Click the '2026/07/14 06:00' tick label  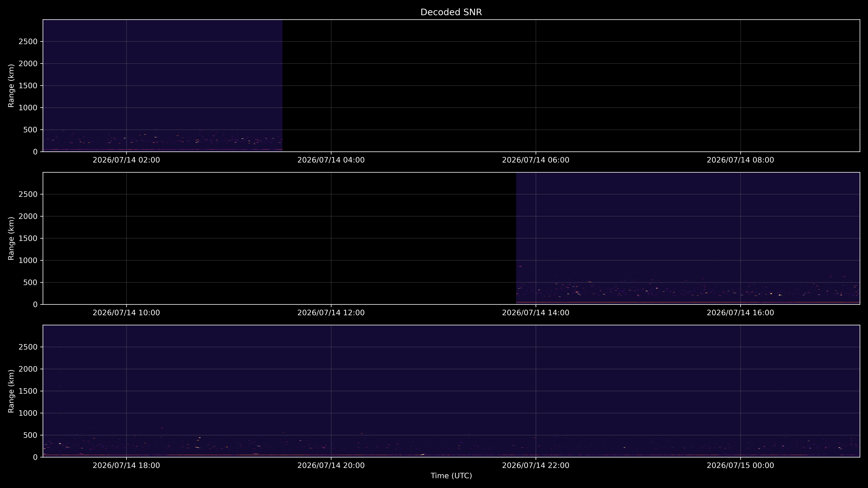pyautogui.click(x=536, y=160)
